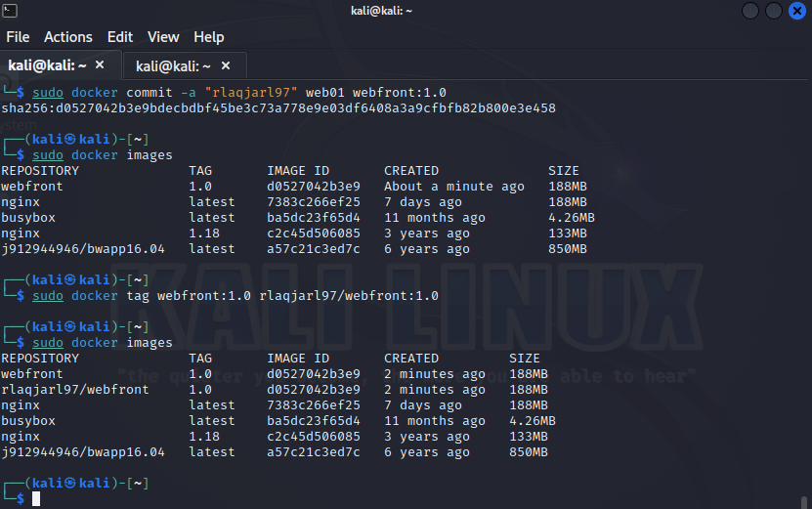
Task: Open the Actions menu
Action: point(67,37)
